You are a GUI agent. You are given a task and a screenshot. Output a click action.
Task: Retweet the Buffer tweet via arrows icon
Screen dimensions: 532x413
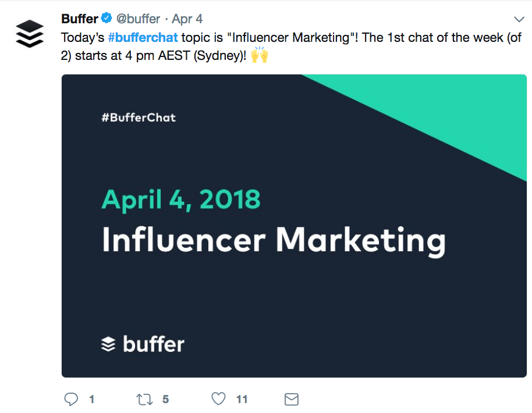pyautogui.click(x=143, y=399)
